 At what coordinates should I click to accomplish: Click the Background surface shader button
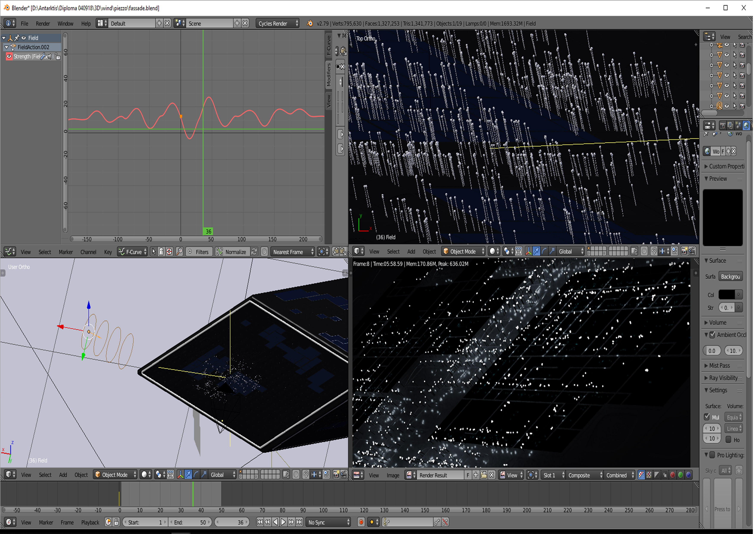tap(731, 277)
